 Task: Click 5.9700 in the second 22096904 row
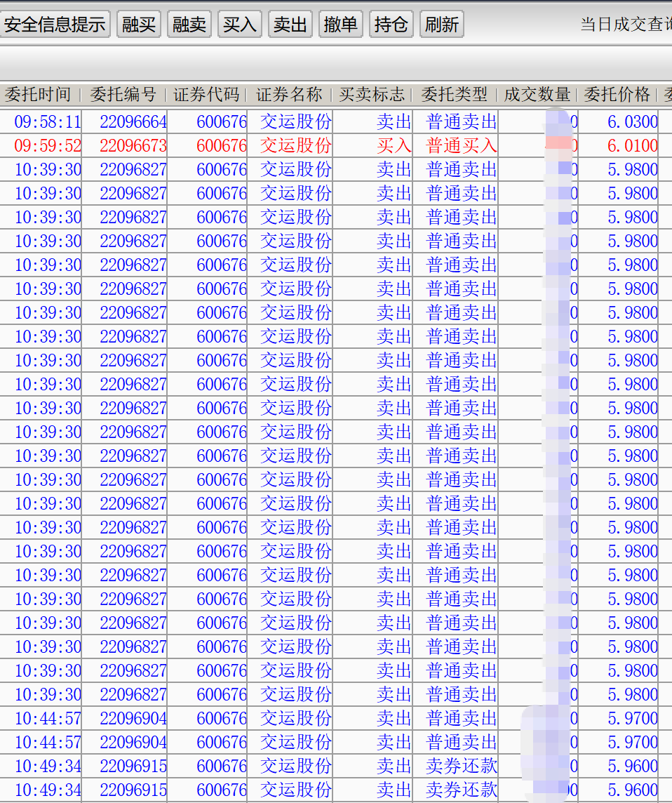pyautogui.click(x=633, y=743)
